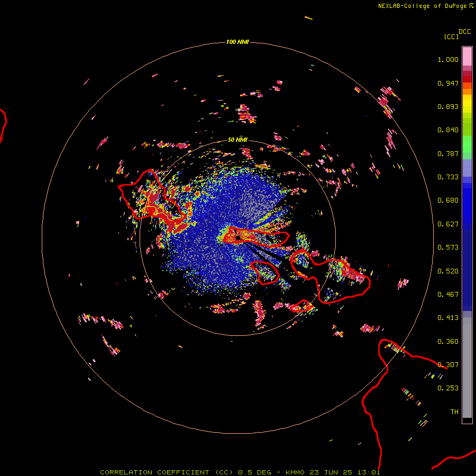Click the 0.787 scale value
This screenshot has height=476, width=476.
(448, 153)
